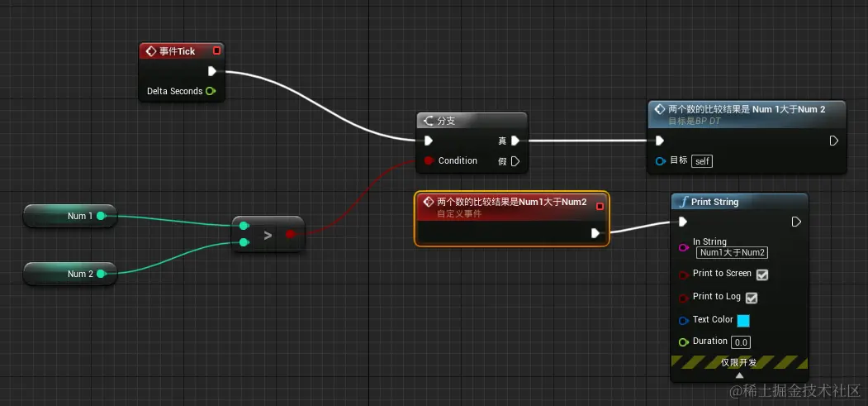Select the 两个数的比较结果是 Num 1大于Num 2 call node header

click(747, 113)
